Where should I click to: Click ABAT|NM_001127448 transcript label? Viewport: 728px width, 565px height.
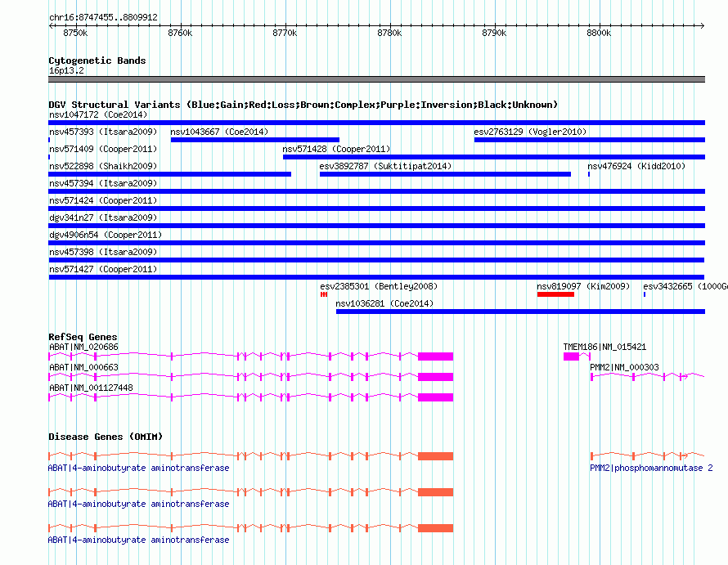pos(91,388)
